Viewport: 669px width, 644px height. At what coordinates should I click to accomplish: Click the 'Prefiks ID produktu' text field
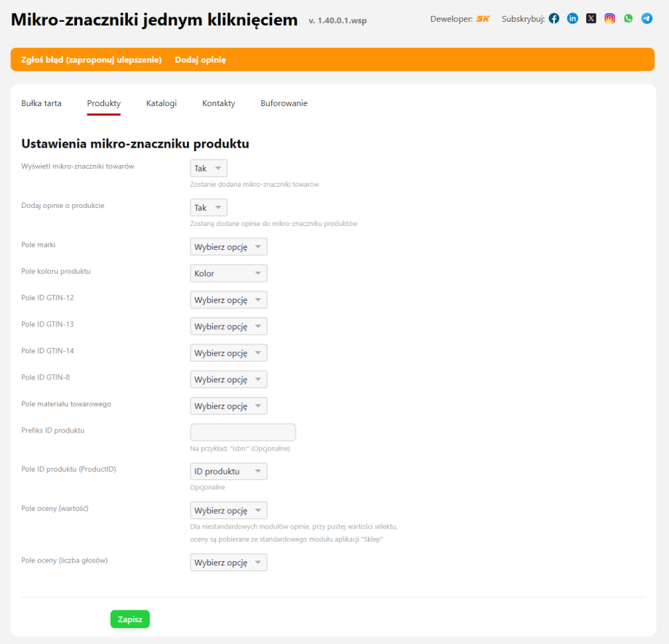click(x=242, y=432)
